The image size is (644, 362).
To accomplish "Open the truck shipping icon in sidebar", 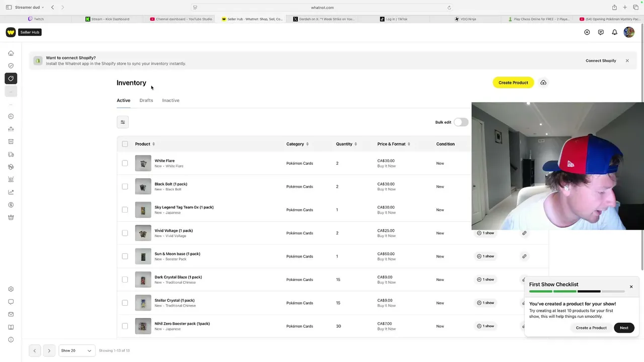I will [x=11, y=154].
